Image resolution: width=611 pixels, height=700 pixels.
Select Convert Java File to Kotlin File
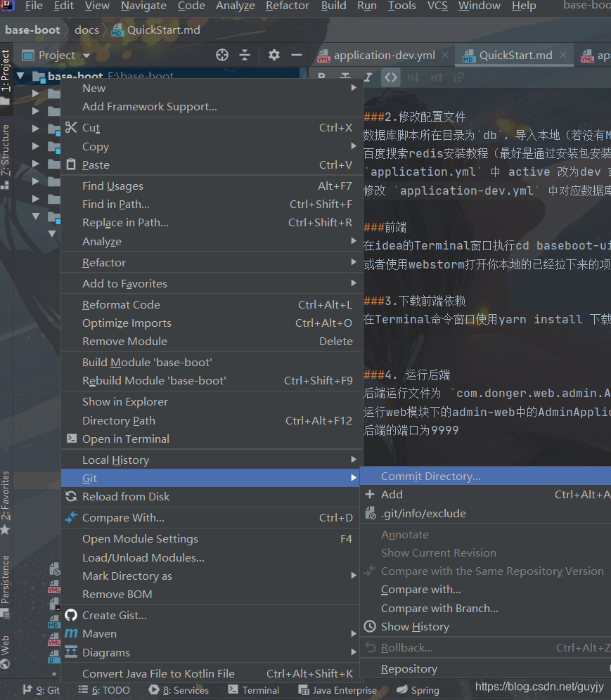[212, 673]
